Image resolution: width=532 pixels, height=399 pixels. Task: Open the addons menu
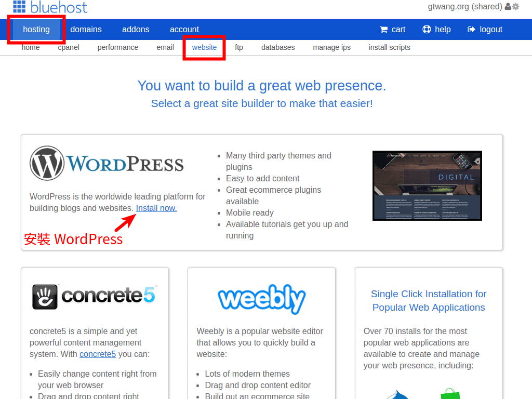coord(136,29)
